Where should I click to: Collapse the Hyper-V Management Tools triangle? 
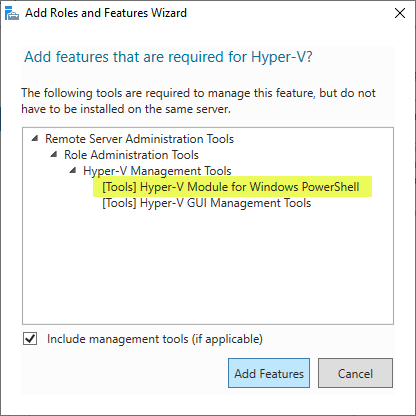pyautogui.click(x=73, y=170)
